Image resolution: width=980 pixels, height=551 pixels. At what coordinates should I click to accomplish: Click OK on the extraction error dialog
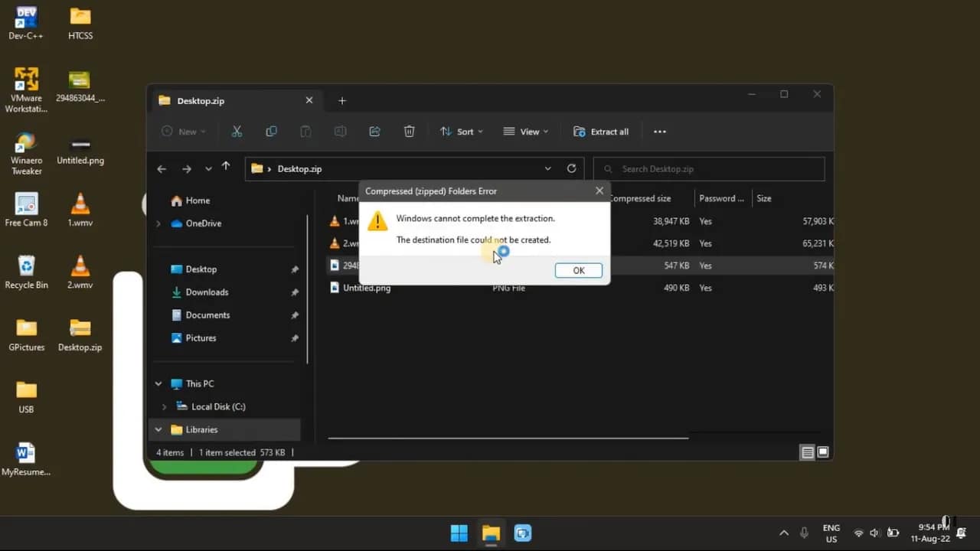578,270
